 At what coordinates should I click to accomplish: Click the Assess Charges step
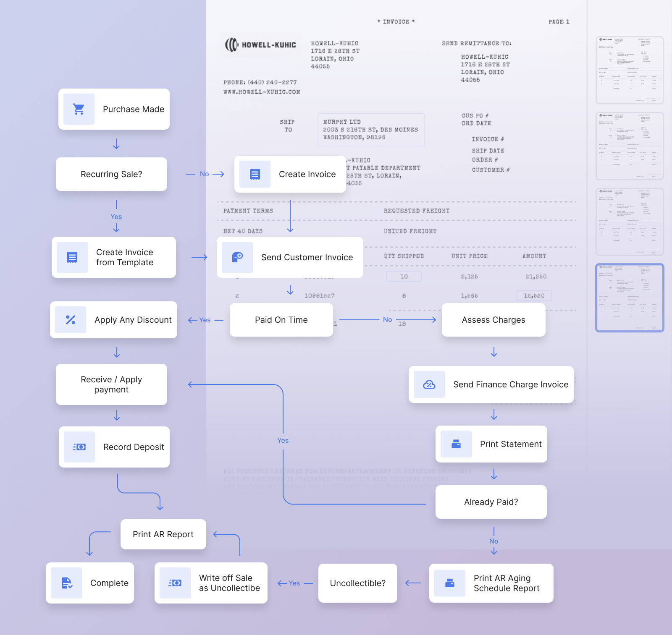point(493,320)
